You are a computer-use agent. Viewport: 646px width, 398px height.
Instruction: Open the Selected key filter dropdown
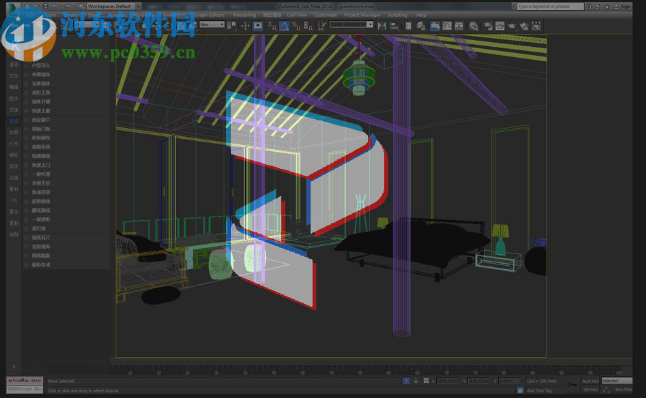tap(617, 381)
